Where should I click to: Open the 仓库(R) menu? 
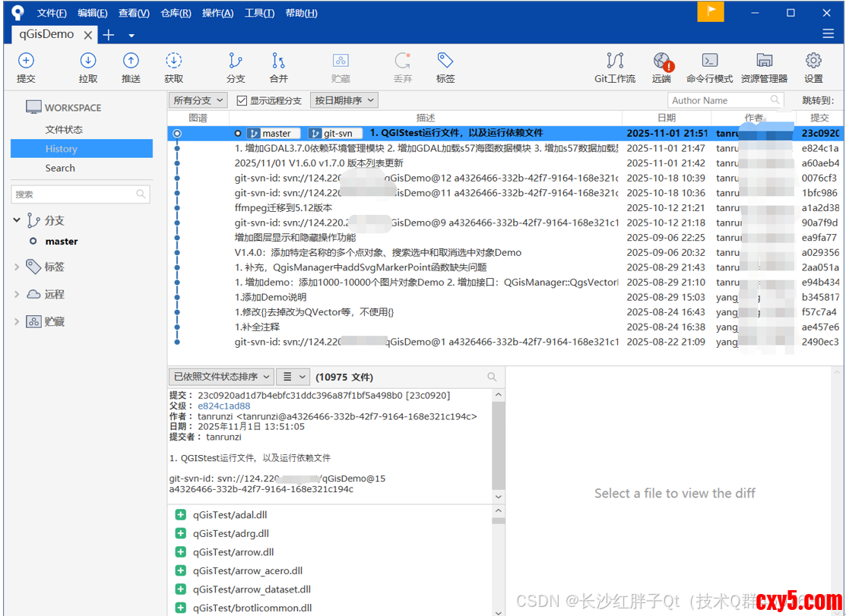[176, 13]
